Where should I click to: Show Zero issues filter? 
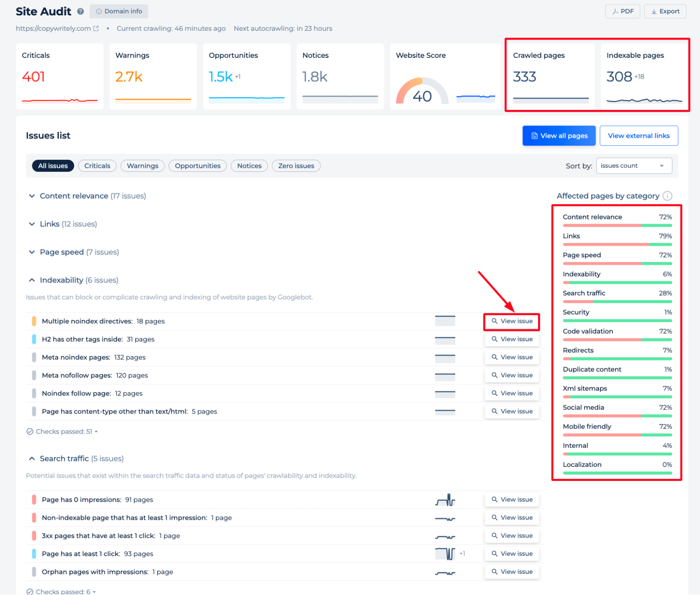coord(296,166)
